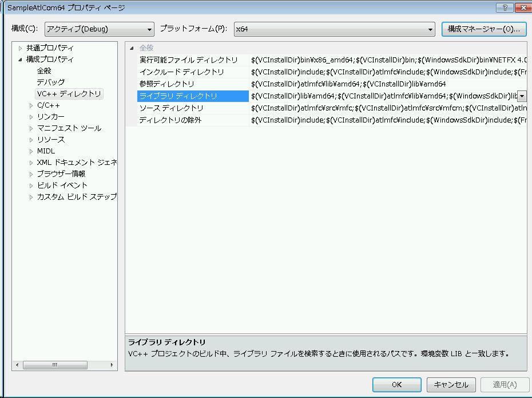Screen dimensions: 532x398
Task: Collapse the 全般 section in property grid
Action: (132, 48)
